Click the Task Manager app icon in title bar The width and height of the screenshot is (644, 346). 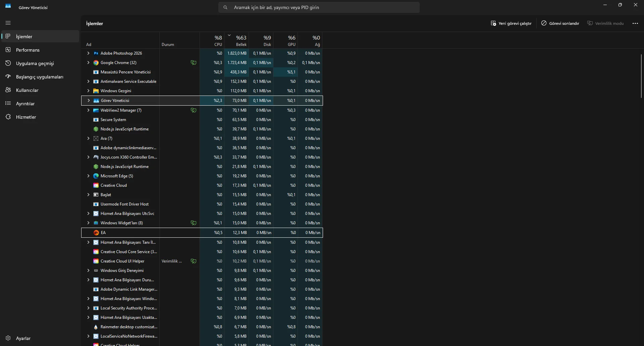pyautogui.click(x=8, y=6)
